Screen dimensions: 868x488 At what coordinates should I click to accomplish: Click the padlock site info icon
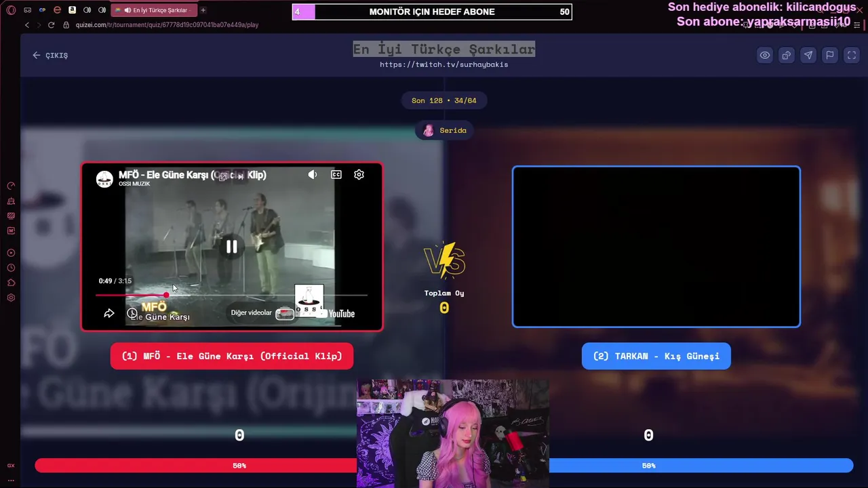pyautogui.click(x=66, y=25)
